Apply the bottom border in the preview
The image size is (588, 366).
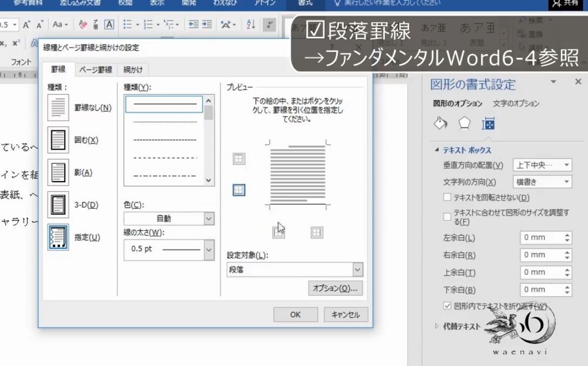(238, 191)
